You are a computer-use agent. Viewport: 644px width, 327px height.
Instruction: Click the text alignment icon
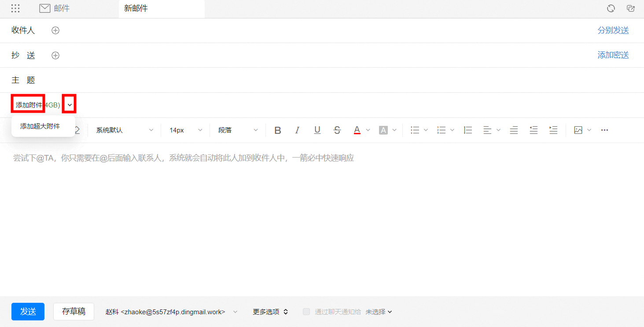[487, 130]
